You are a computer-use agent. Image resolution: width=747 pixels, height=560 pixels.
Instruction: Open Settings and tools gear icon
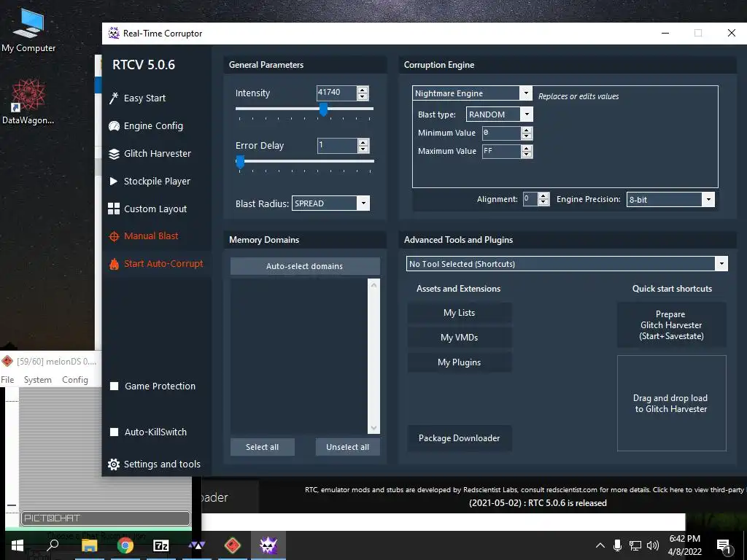point(113,464)
